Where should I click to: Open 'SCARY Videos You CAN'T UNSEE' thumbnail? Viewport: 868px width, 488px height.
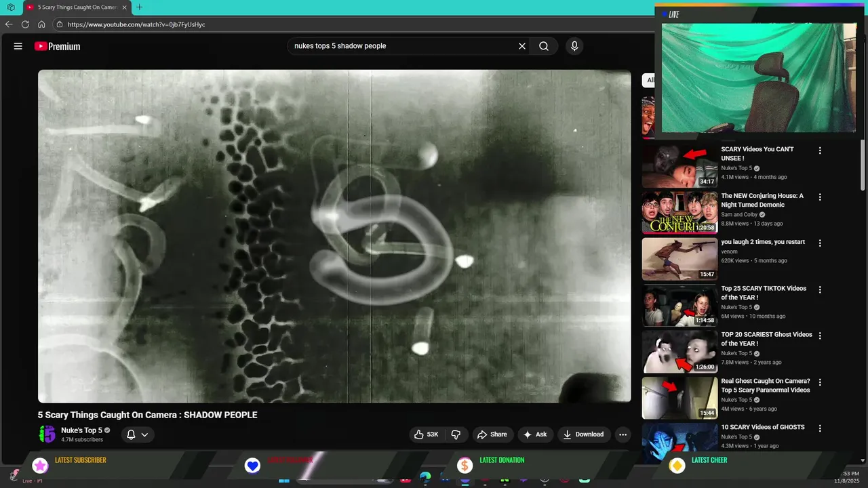point(679,166)
